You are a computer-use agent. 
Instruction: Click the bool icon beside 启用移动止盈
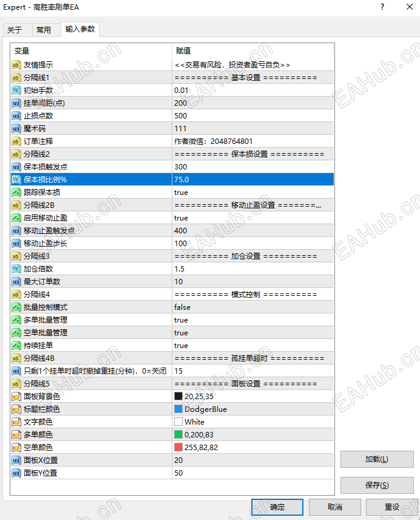[x=16, y=218]
